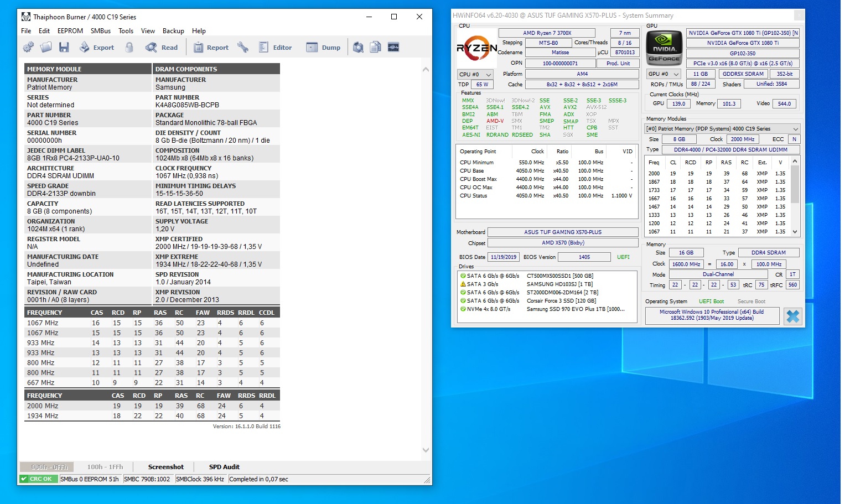Click the XMP Certified 2000 MHz entry

[209, 246]
